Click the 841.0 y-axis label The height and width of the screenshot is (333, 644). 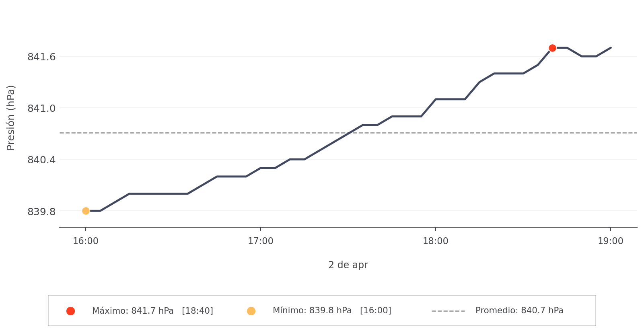(41, 108)
